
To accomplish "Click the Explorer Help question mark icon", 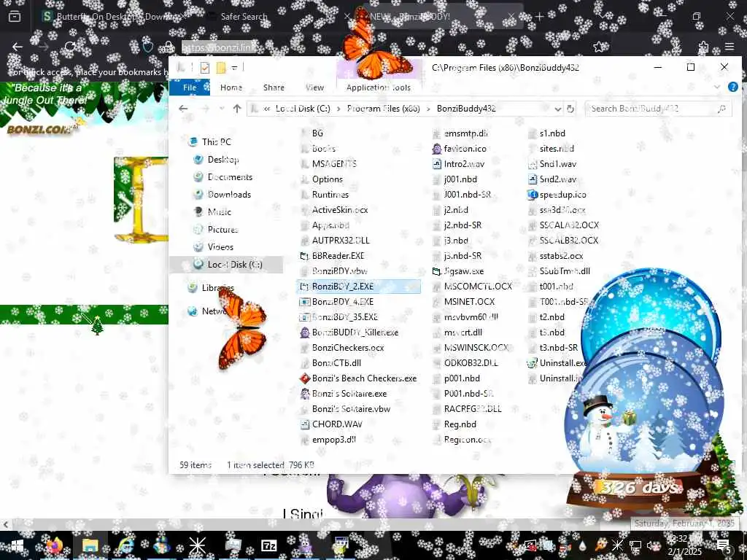I will point(732,87).
